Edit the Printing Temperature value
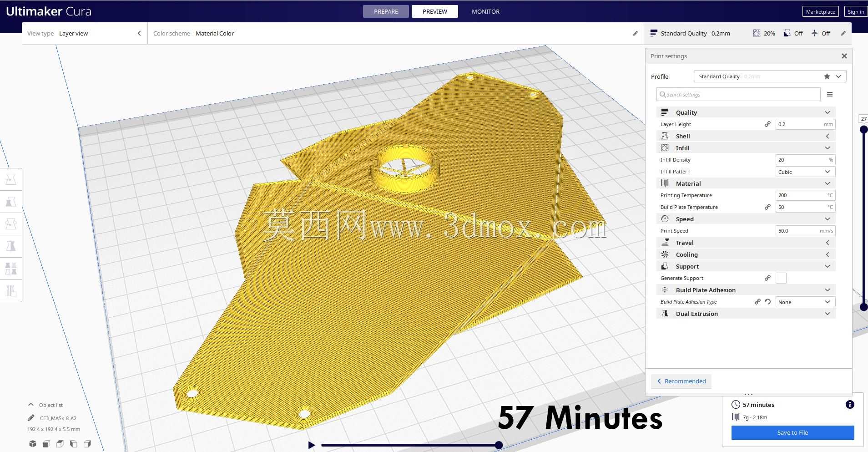 coord(805,195)
